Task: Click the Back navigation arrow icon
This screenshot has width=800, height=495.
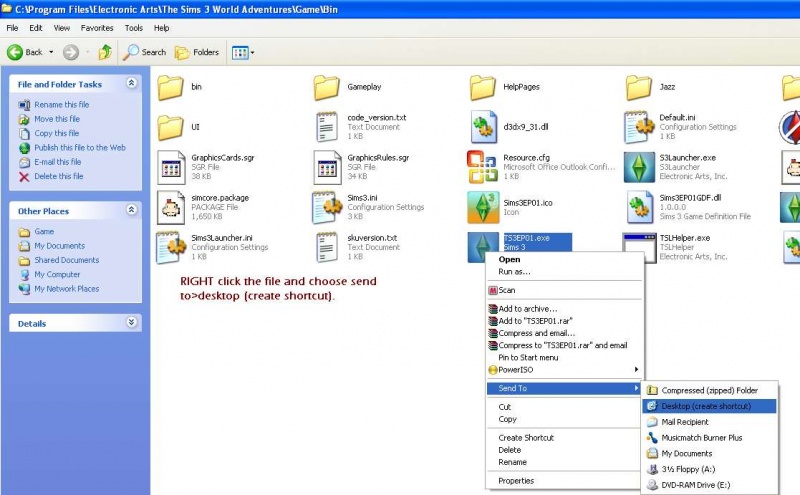Action: pyautogui.click(x=14, y=52)
